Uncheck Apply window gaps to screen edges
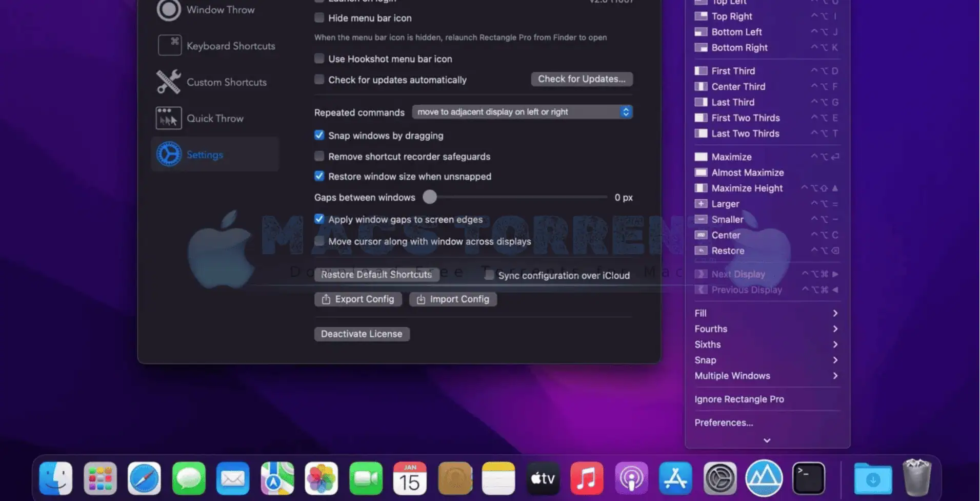Image resolution: width=980 pixels, height=501 pixels. 319,219
